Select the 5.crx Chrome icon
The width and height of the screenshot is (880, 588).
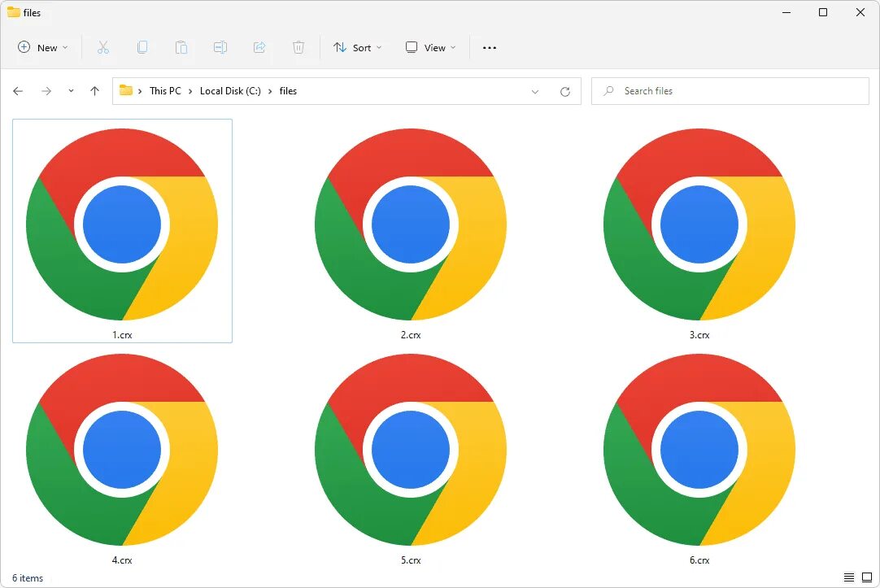[x=411, y=450]
